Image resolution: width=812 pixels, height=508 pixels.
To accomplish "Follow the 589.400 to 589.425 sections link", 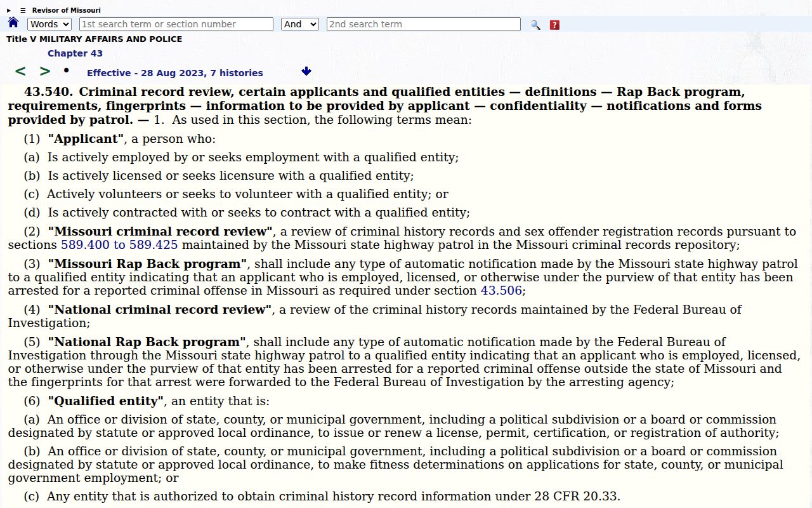I will click(119, 245).
